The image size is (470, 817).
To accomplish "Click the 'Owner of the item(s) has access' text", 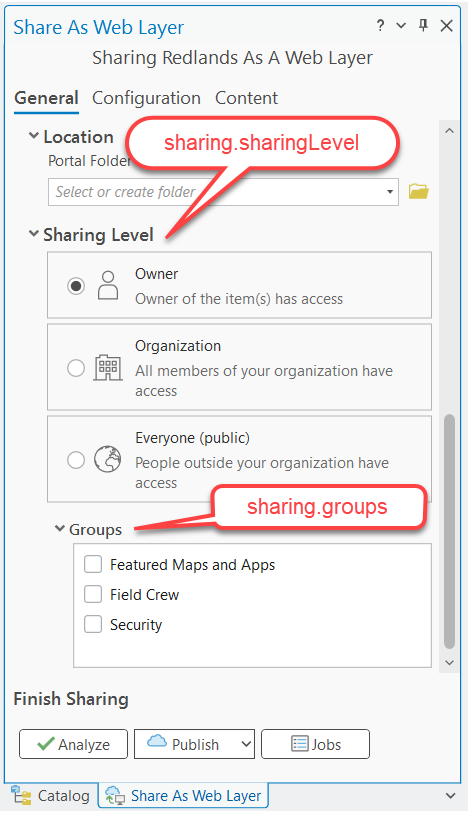I will pyautogui.click(x=239, y=299).
